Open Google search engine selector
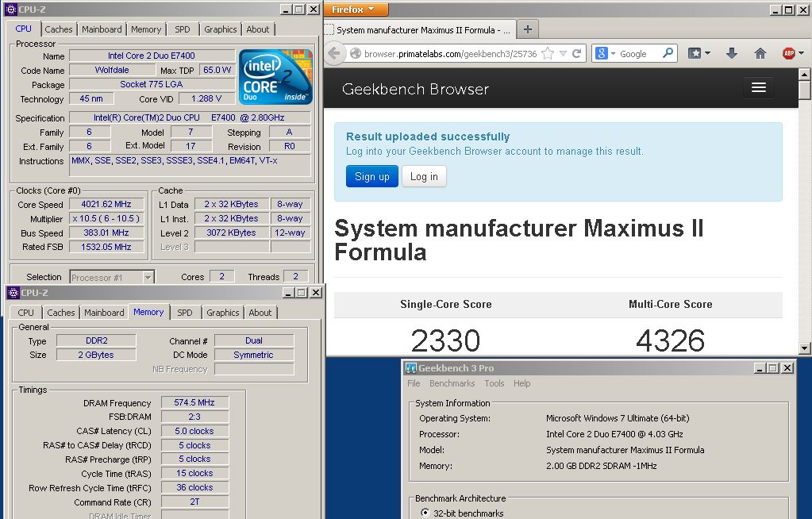The image size is (812, 519). coord(606,53)
